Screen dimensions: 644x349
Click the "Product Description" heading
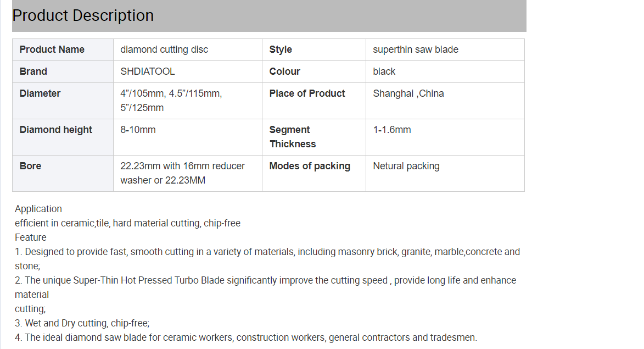(x=83, y=15)
